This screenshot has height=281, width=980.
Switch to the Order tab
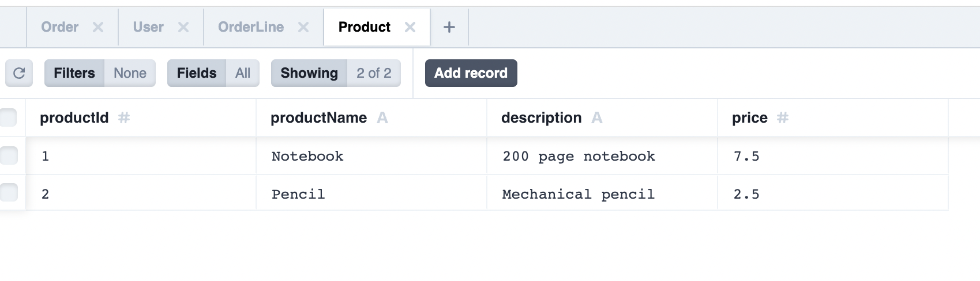[59, 27]
